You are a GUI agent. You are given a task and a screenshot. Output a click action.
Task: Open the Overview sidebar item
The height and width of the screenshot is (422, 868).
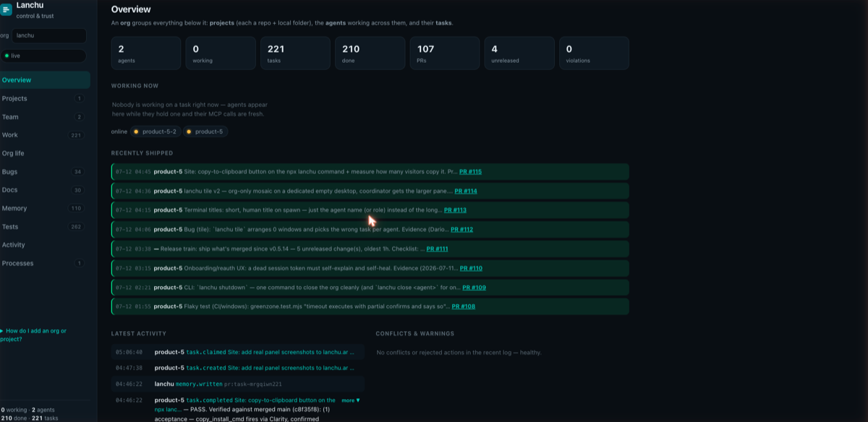click(45, 80)
